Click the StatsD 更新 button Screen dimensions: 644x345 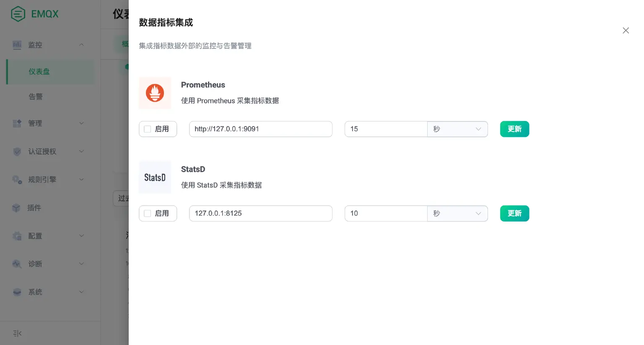[x=514, y=214]
